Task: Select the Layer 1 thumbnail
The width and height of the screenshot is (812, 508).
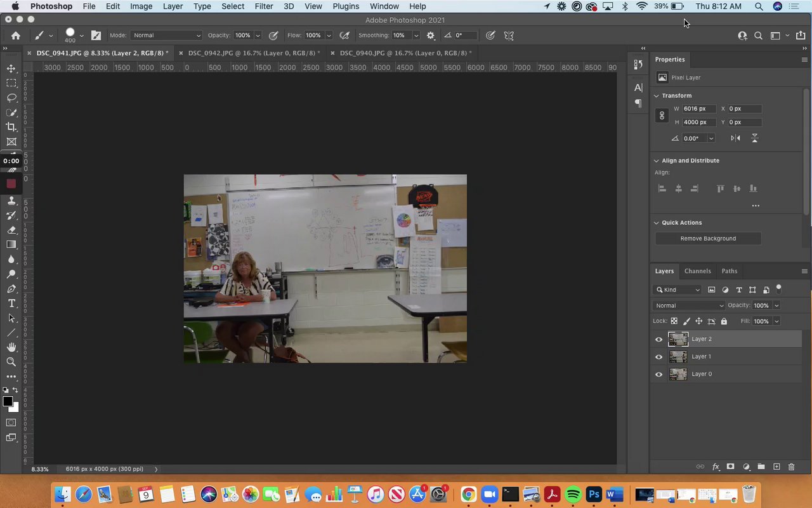Action: tap(678, 357)
